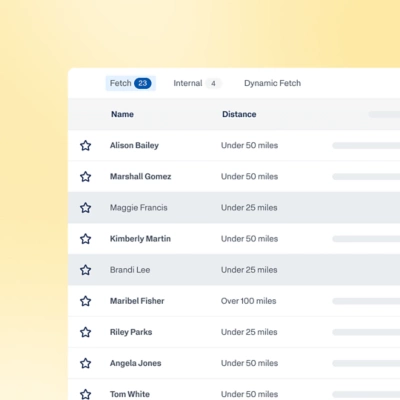Screen dimensions: 400x400
Task: Sort by the Name column header
Action: point(122,114)
